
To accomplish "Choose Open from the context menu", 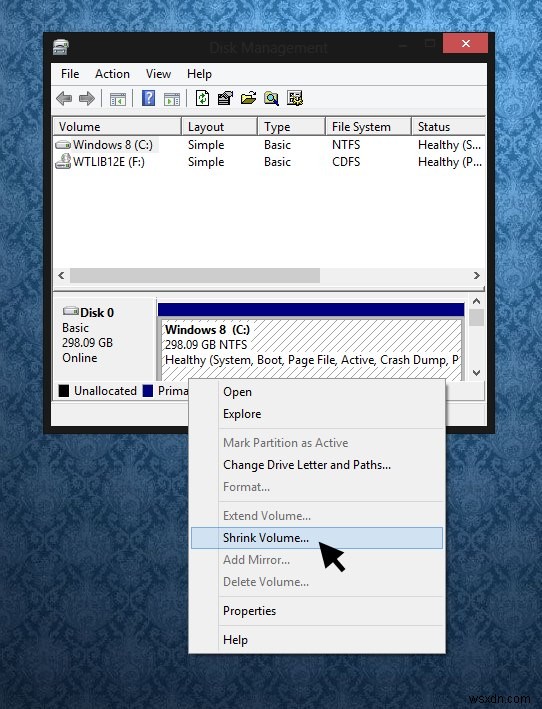I will (x=317, y=392).
